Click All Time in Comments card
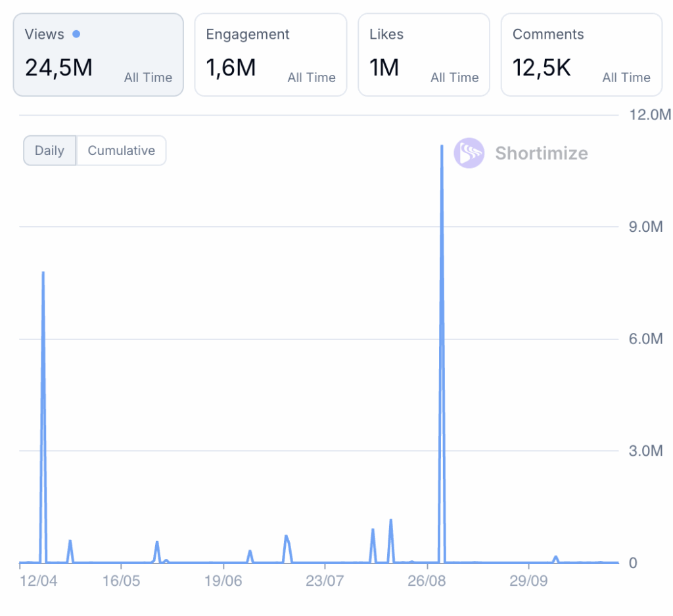Screen dimensions: 673x616 pos(626,77)
